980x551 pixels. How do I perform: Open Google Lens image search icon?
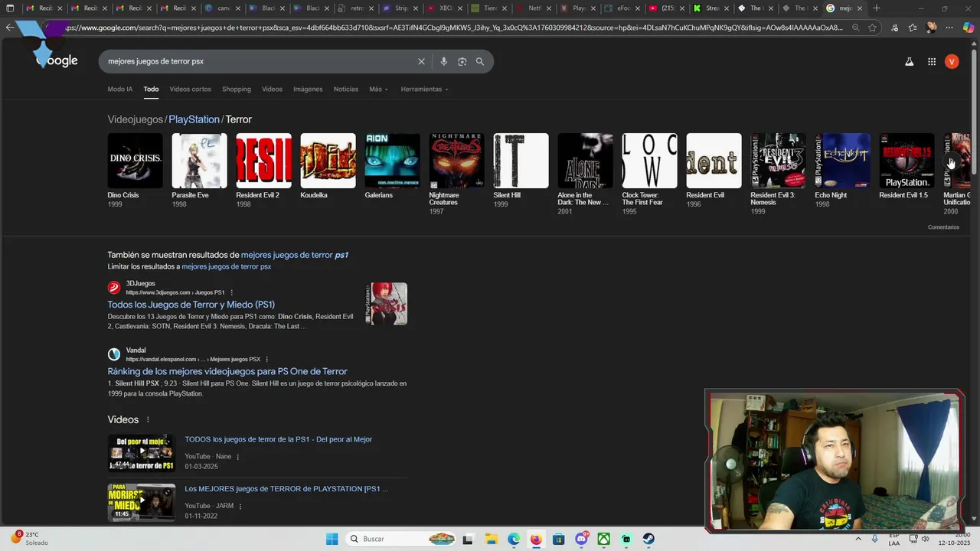[x=462, y=61]
